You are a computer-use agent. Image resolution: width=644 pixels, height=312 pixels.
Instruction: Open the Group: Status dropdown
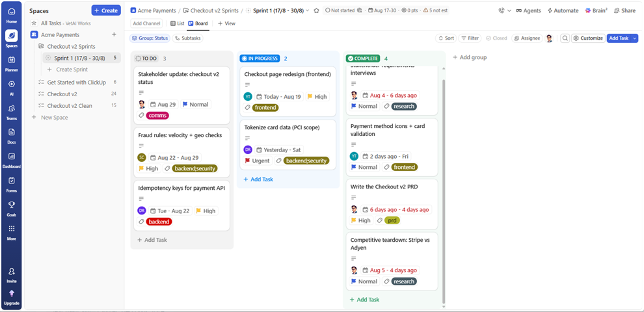coord(150,38)
